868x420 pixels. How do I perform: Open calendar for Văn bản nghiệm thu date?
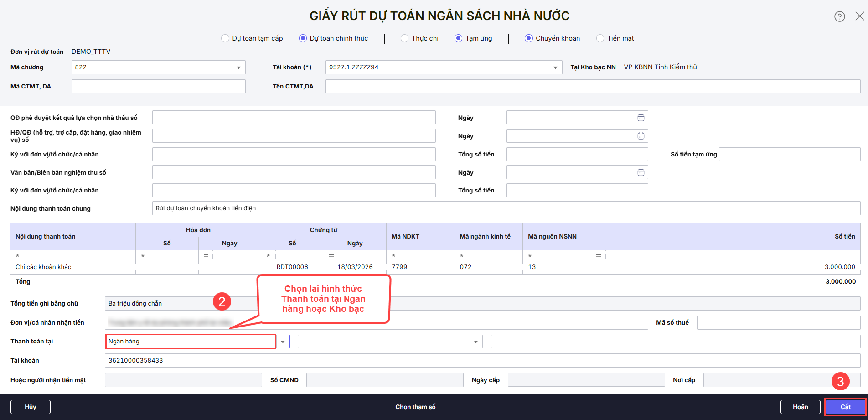click(641, 172)
